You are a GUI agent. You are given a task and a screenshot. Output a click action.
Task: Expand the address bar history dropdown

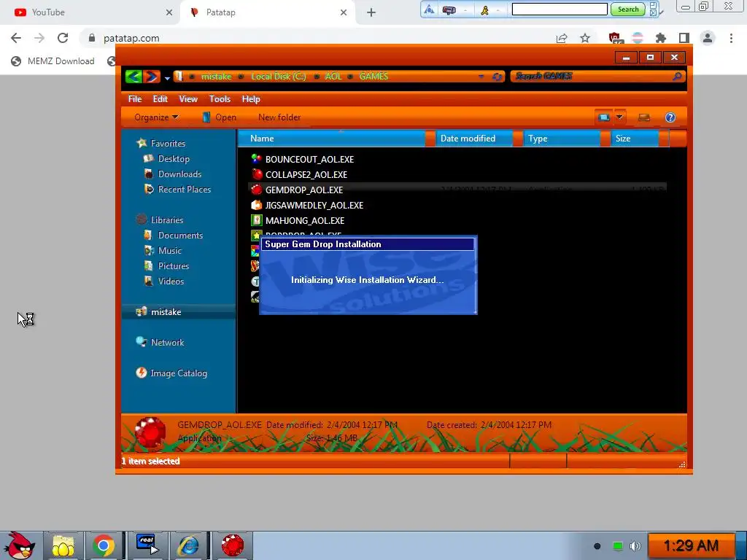click(x=481, y=77)
